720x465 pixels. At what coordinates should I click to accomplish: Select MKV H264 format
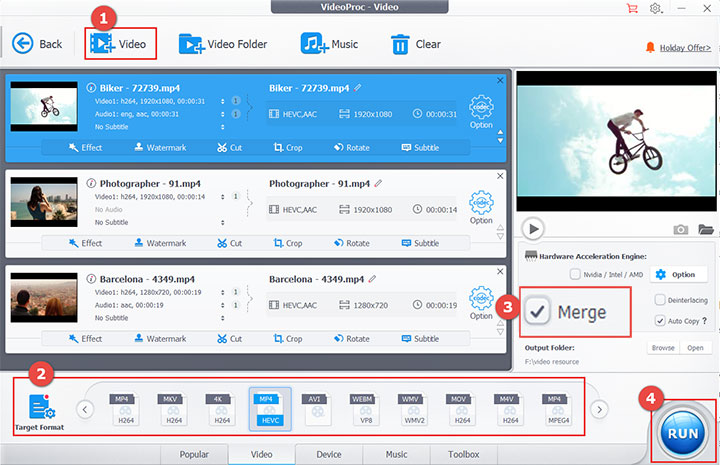pyautogui.click(x=174, y=409)
